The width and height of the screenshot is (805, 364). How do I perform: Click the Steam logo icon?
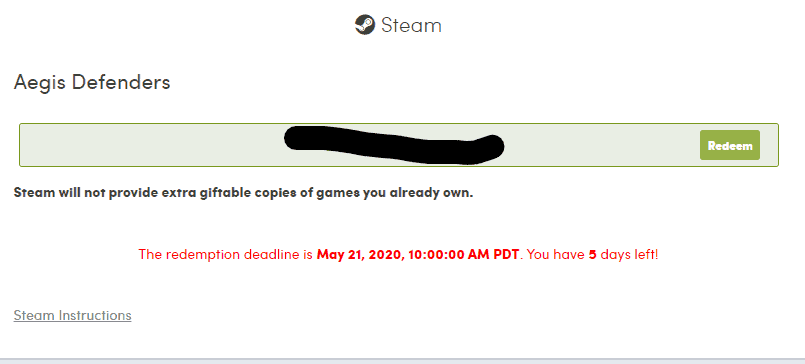click(365, 25)
